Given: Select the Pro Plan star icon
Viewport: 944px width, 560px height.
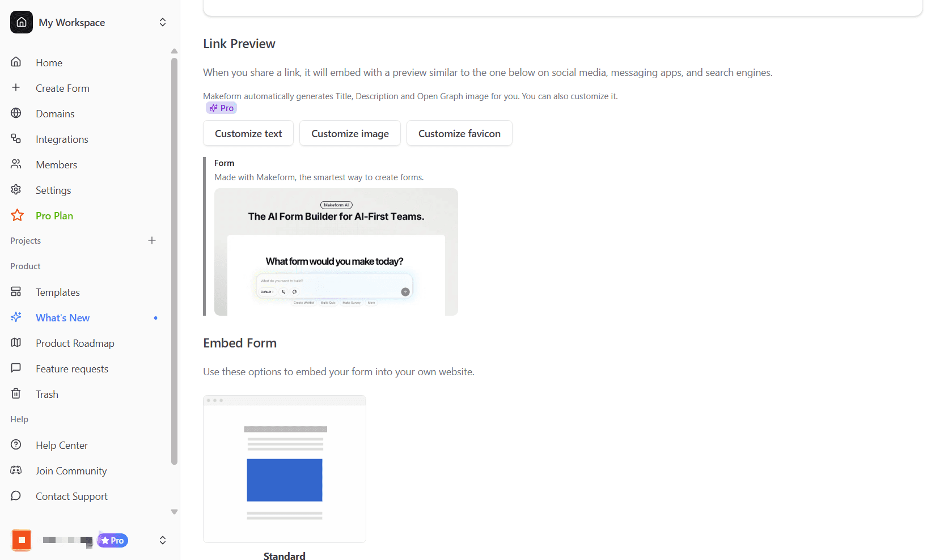Looking at the screenshot, I should tap(16, 215).
